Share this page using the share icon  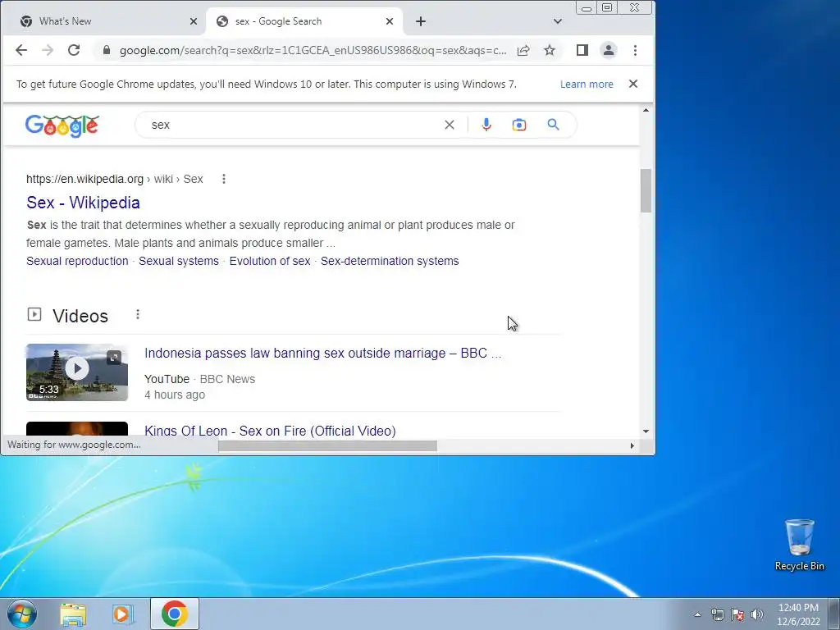pos(523,50)
